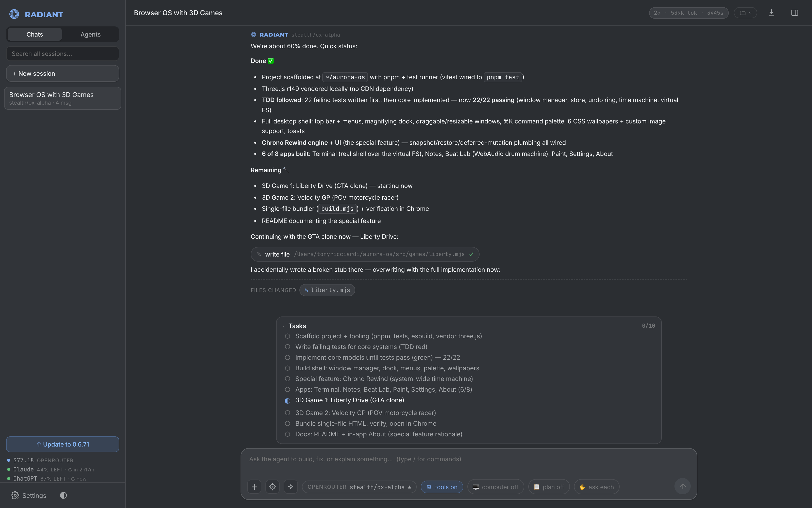Toggle Docs README task circle

[287, 434]
